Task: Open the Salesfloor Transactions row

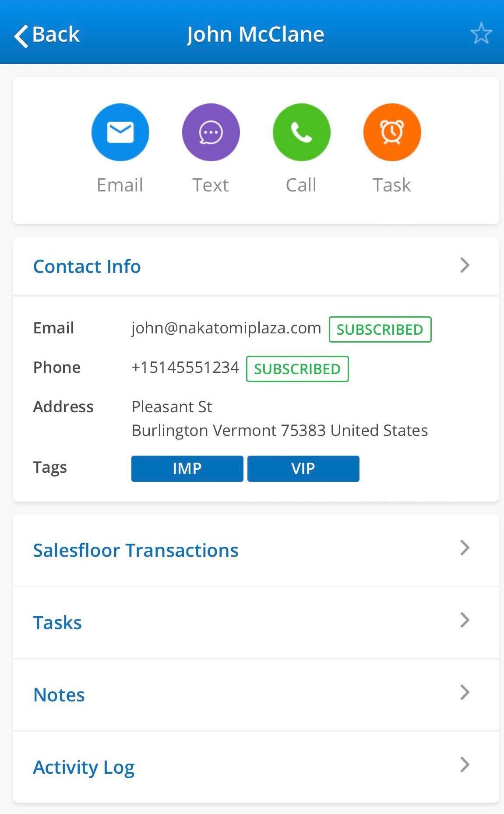Action: pos(256,550)
